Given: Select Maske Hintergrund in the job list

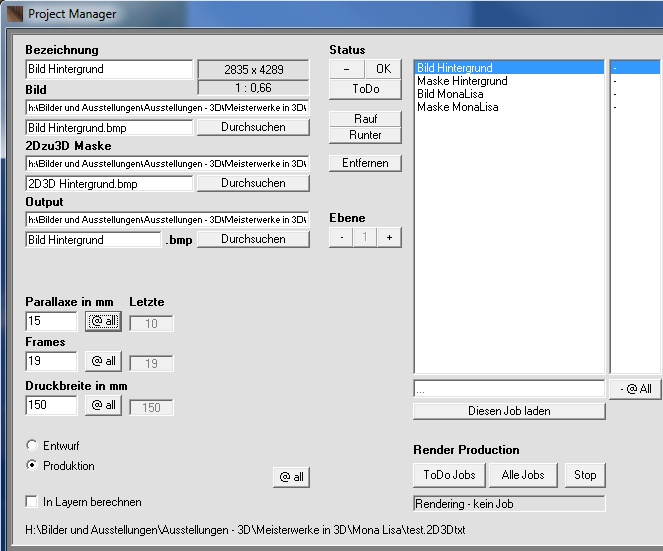Looking at the screenshot, I should click(x=462, y=81).
